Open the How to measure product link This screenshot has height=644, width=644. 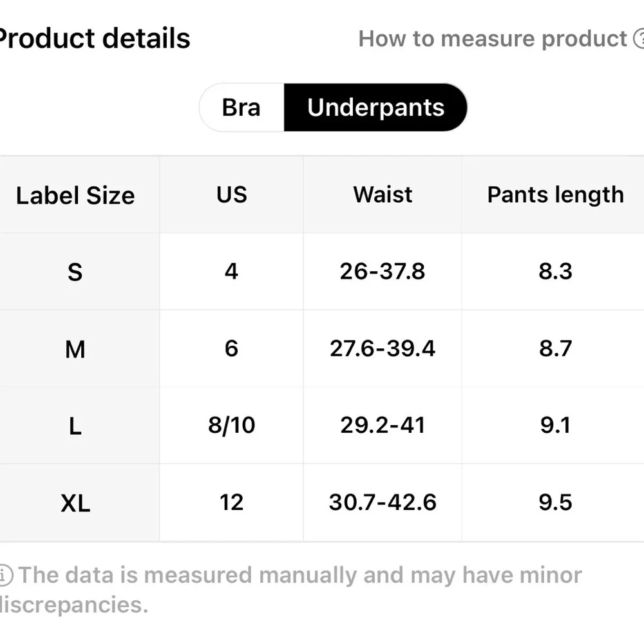(x=493, y=39)
